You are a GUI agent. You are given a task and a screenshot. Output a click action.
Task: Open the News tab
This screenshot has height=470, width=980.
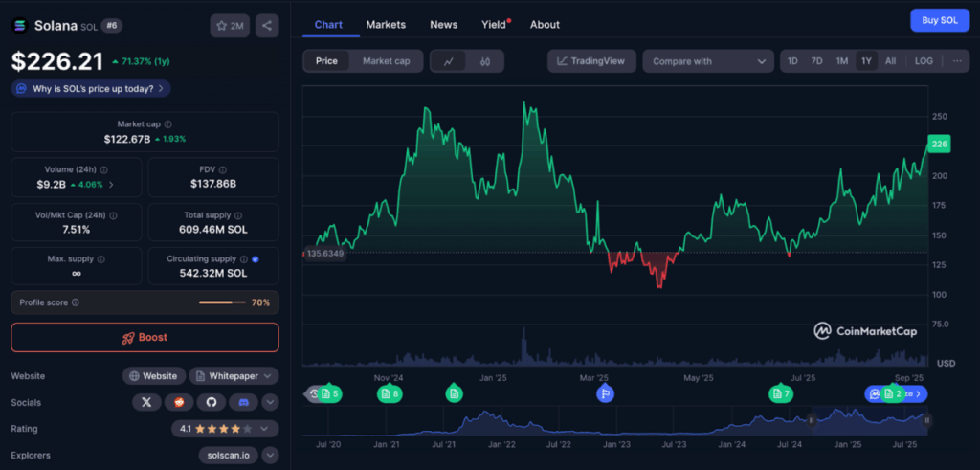[444, 24]
